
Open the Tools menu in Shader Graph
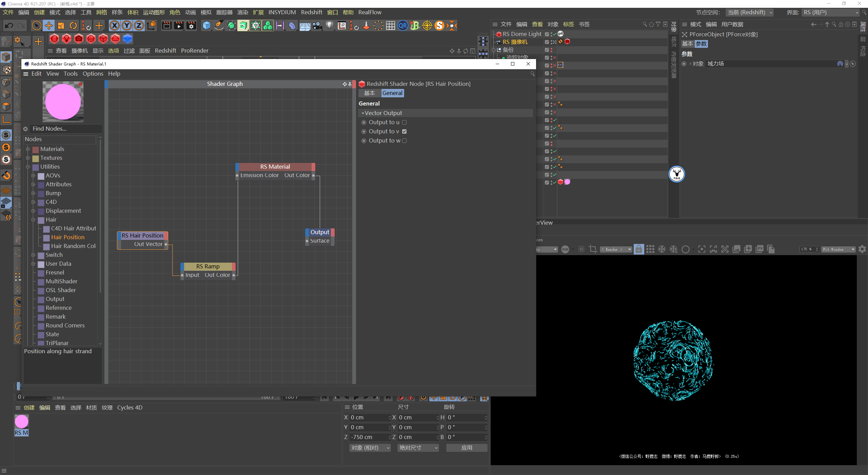click(x=71, y=74)
